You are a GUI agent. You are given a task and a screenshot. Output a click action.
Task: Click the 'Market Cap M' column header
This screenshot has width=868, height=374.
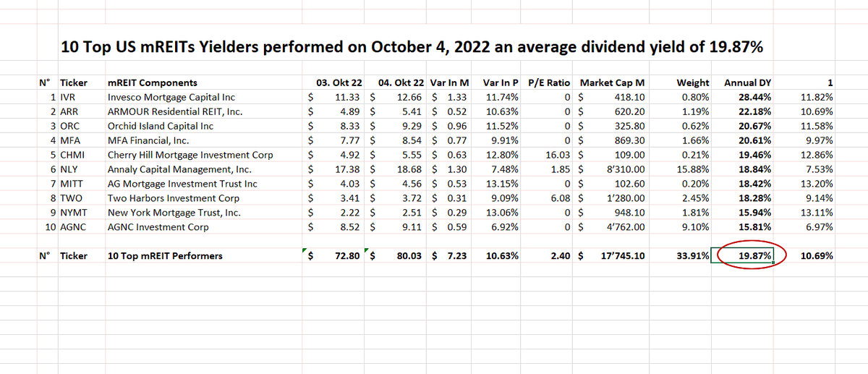pyautogui.click(x=613, y=83)
